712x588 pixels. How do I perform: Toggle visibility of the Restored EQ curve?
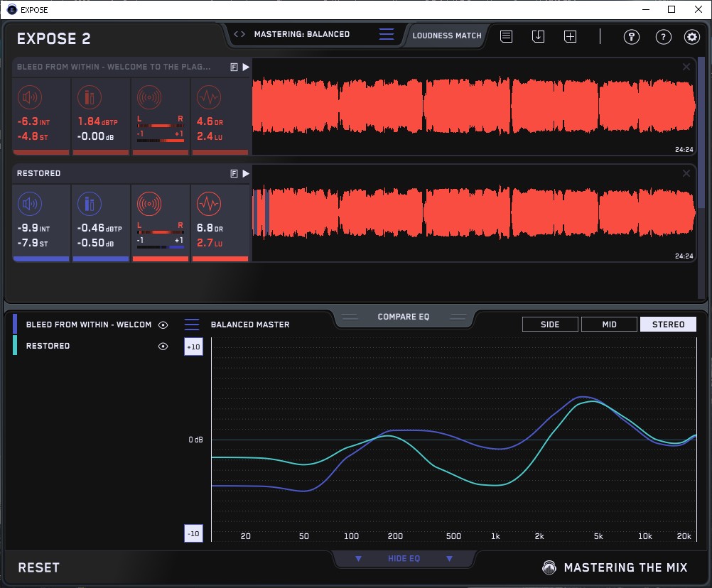click(163, 346)
